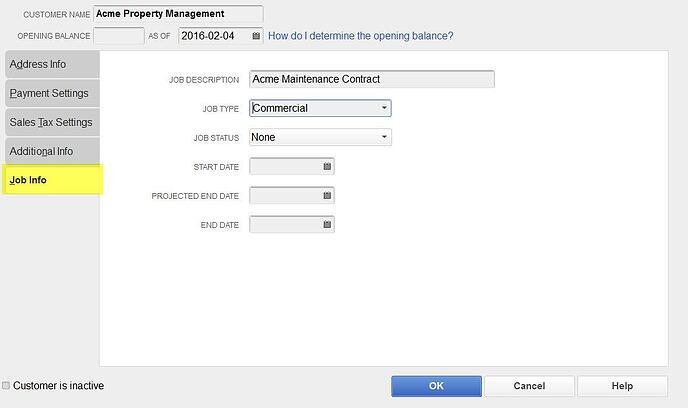The width and height of the screenshot is (688, 408).
Task: Toggle the Customer is inactive checkbox
Action: (x=6, y=386)
